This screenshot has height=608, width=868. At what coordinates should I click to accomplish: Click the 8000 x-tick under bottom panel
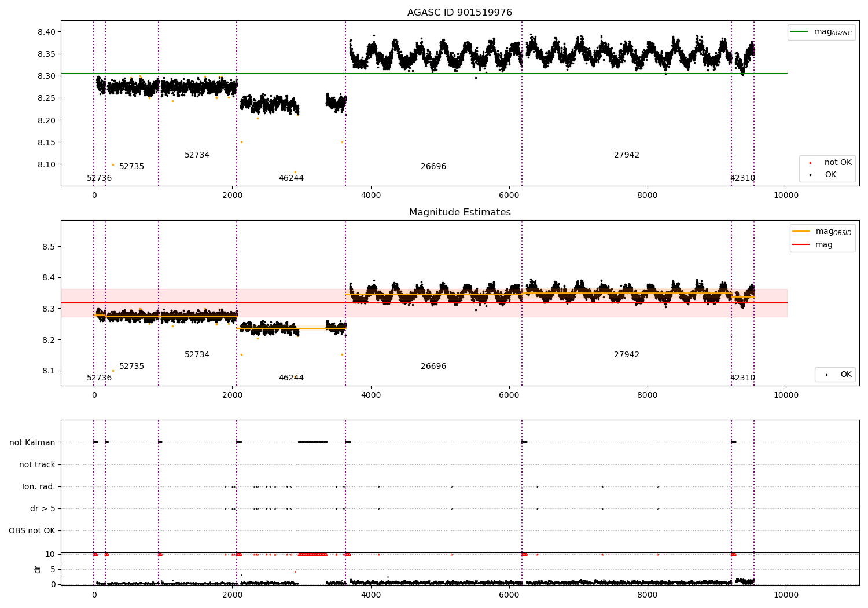648,595
